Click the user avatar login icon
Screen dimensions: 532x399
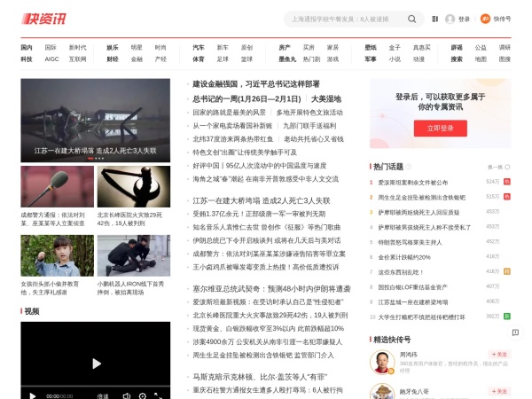pyautogui.click(x=450, y=19)
